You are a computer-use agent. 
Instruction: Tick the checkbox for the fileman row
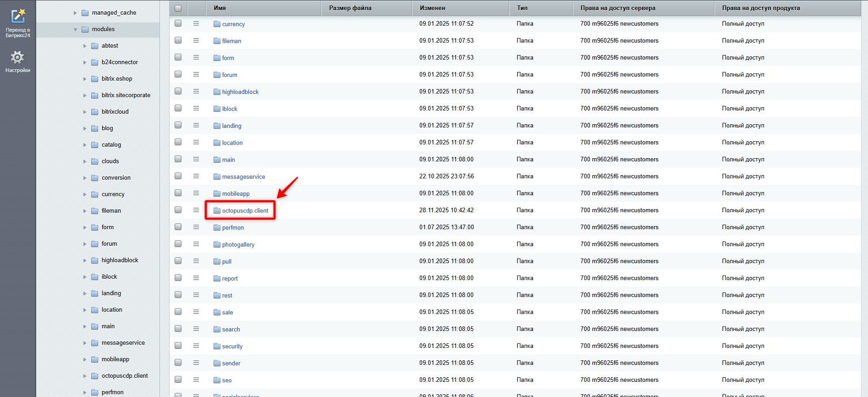click(178, 40)
